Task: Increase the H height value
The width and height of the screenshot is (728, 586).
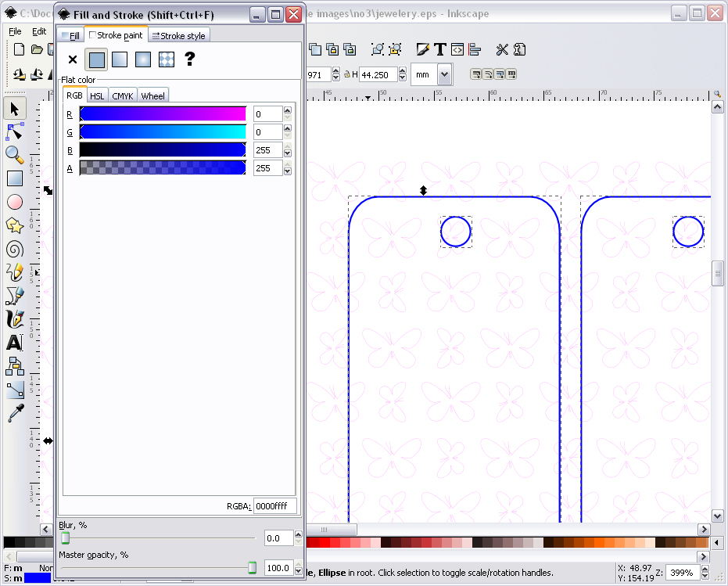Action: point(402,70)
